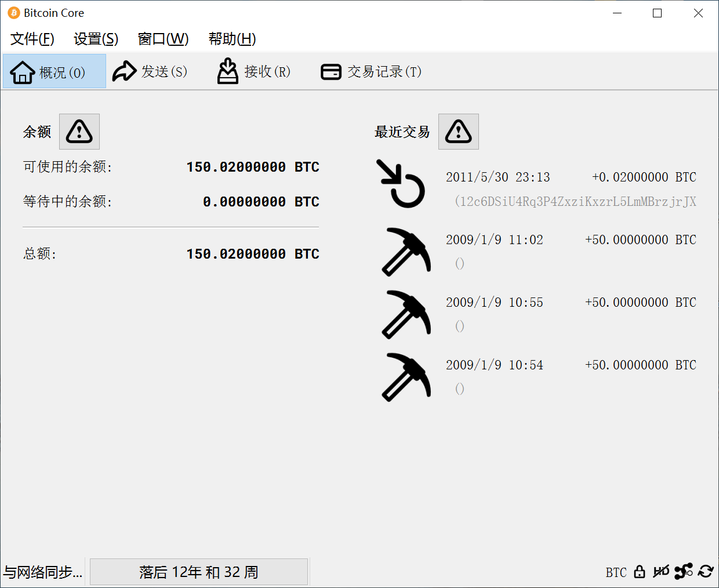Screen dimensions: 719x588
Task: Show the 交易记录(T) transactions tab
Action: click(371, 71)
